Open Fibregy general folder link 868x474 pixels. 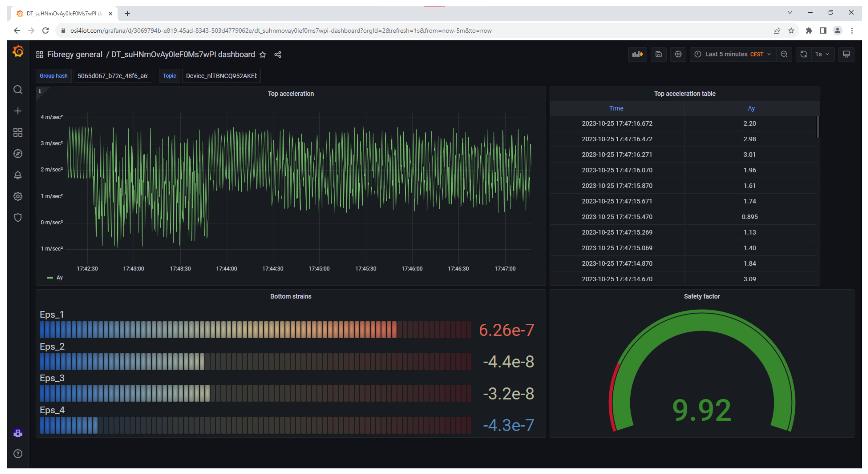tap(74, 55)
